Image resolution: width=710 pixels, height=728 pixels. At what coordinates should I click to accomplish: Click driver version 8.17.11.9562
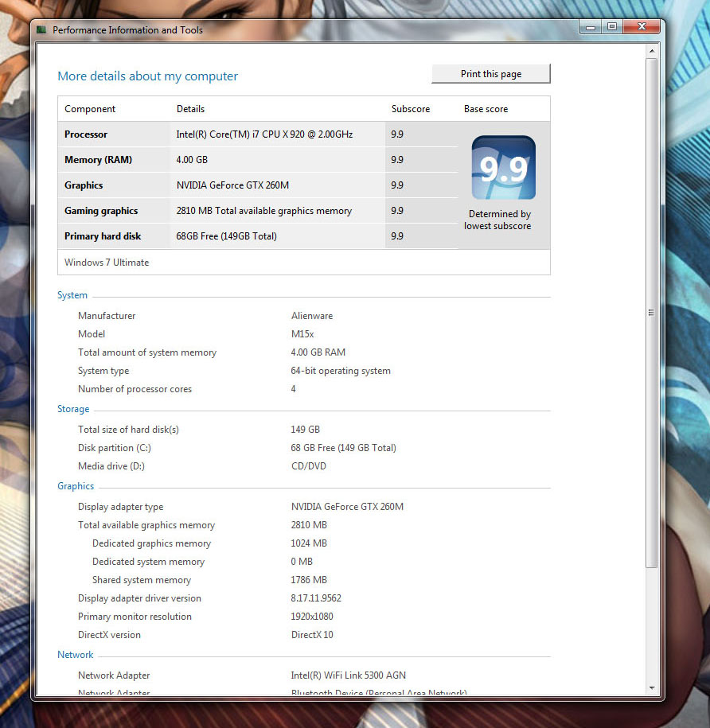point(316,598)
